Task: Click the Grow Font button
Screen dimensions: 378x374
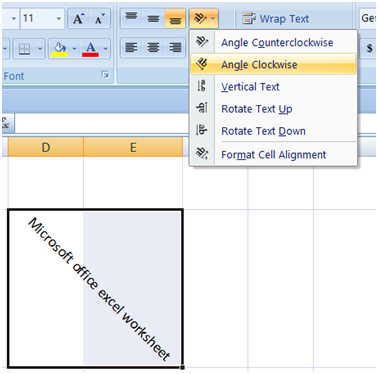Action: point(79,19)
